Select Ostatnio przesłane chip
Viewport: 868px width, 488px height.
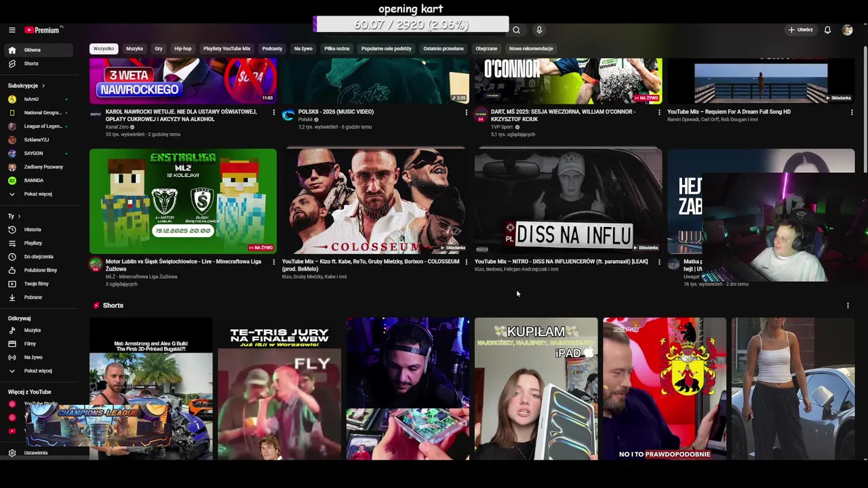tap(443, 49)
